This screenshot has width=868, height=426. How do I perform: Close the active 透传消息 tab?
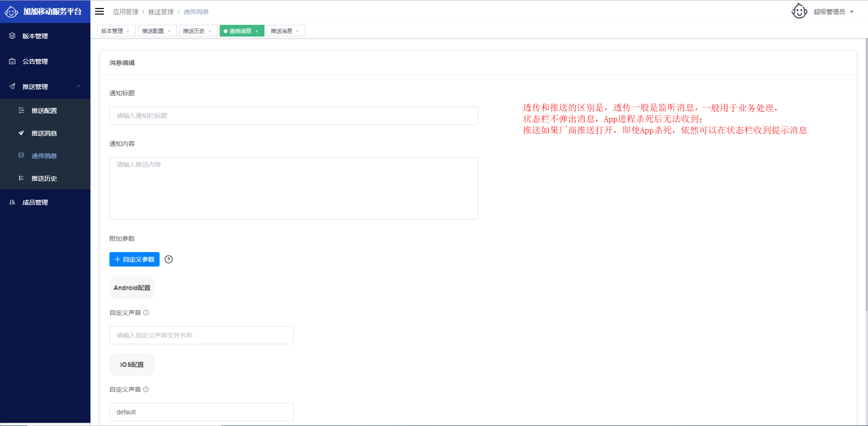click(257, 31)
